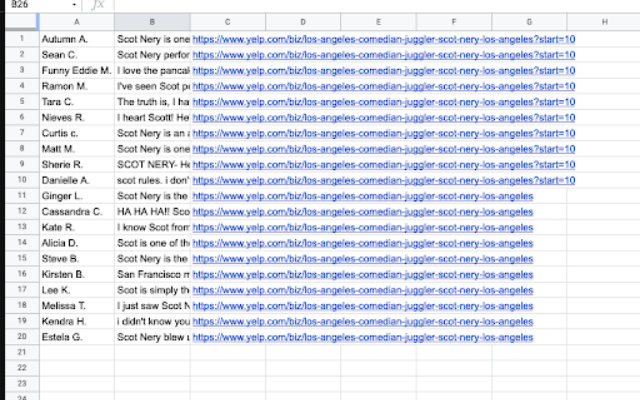Open the Yelp link in Estela G. row

coord(362,337)
